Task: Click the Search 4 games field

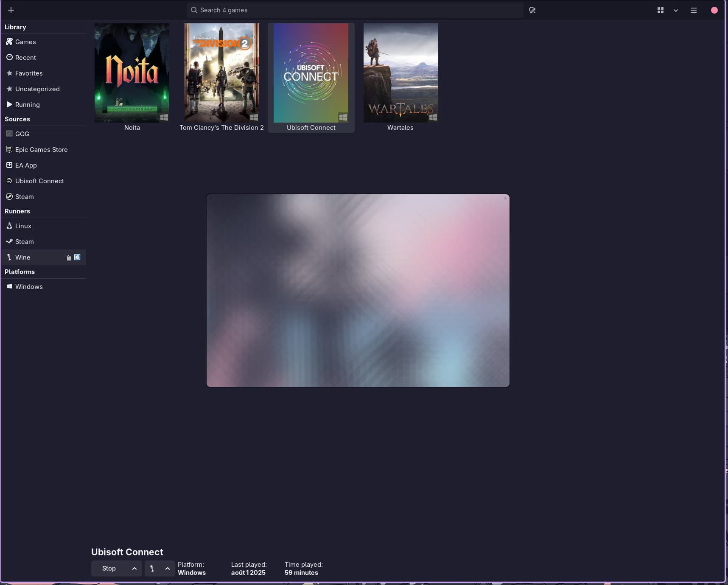Action: (354, 10)
